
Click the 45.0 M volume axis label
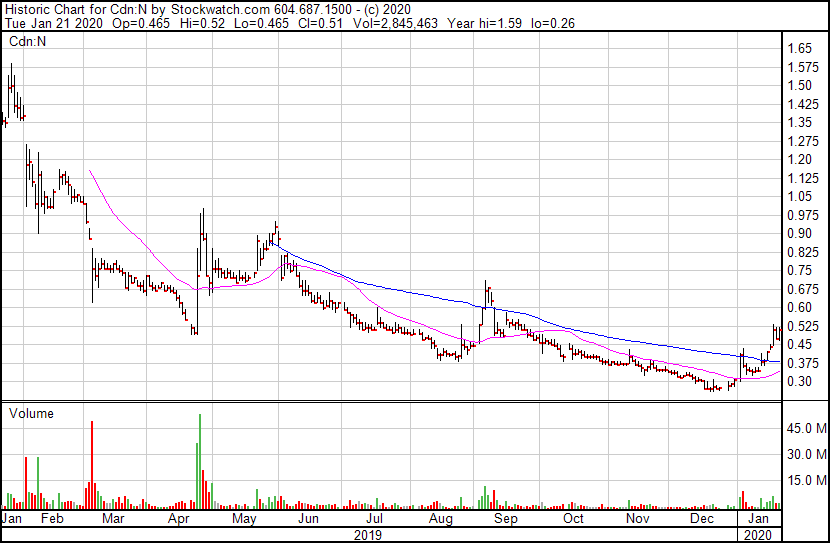[x=807, y=428]
